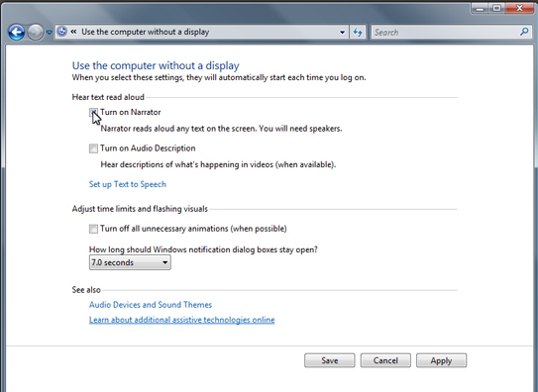The image size is (538, 392).
Task: Check Turn off all unnecessary animations
Action: click(93, 229)
